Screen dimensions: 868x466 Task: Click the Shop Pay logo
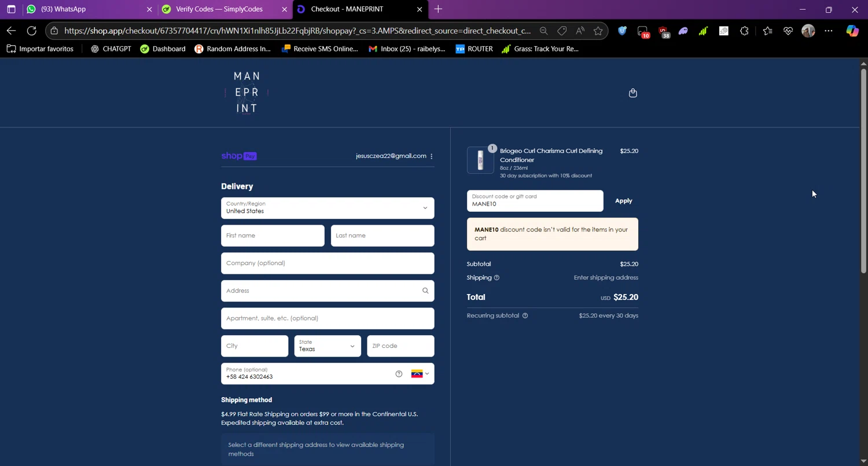(239, 156)
